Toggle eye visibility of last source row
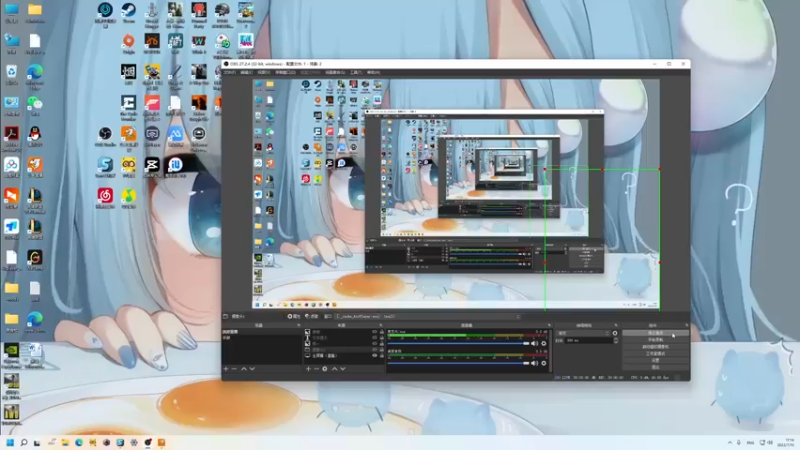Viewport: 800px width, 450px height. coord(374,356)
